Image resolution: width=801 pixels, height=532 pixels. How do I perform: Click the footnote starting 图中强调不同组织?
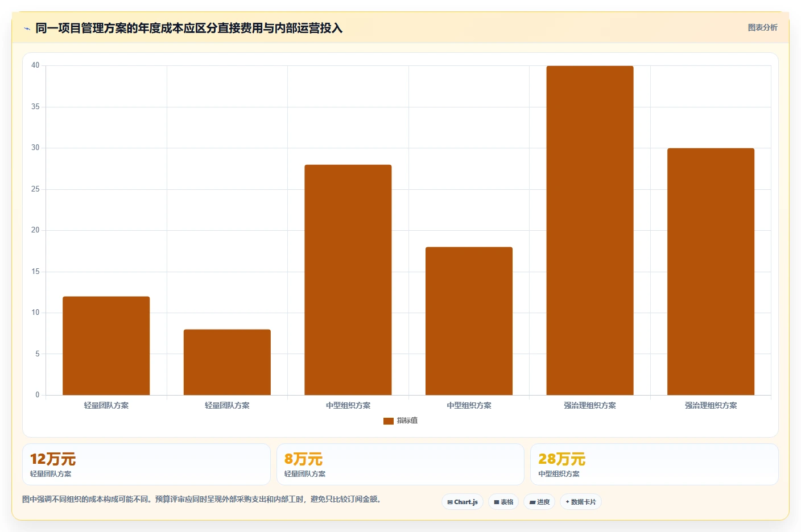[x=201, y=500]
